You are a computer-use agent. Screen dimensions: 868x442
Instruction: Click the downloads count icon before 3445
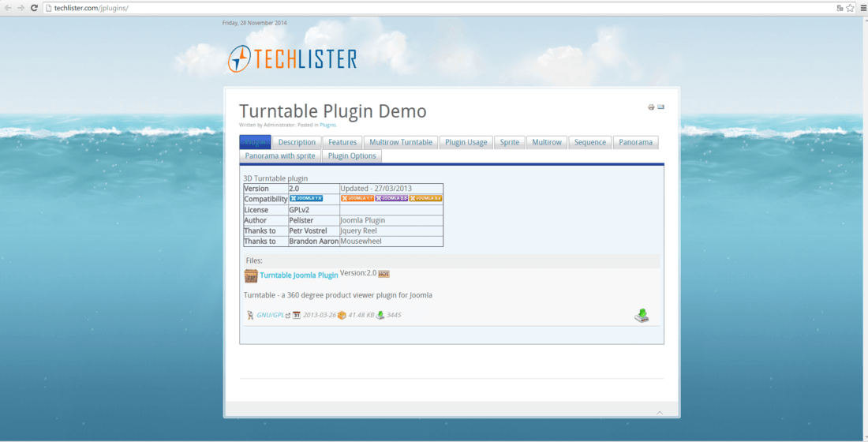380,315
